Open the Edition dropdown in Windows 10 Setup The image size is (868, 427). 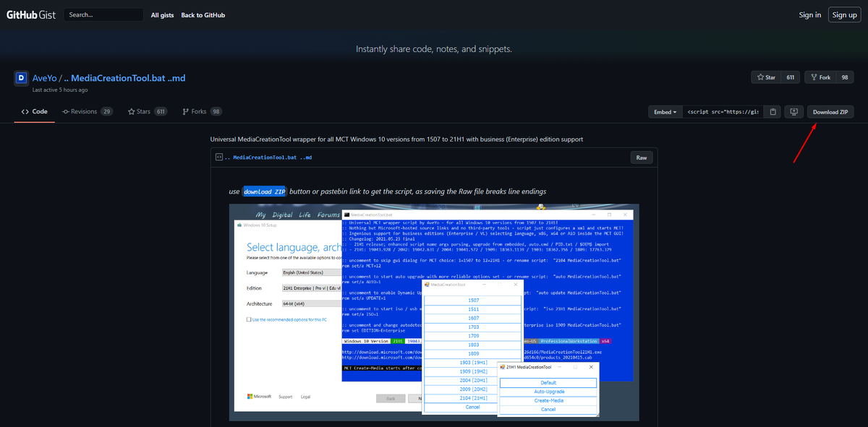(x=311, y=288)
